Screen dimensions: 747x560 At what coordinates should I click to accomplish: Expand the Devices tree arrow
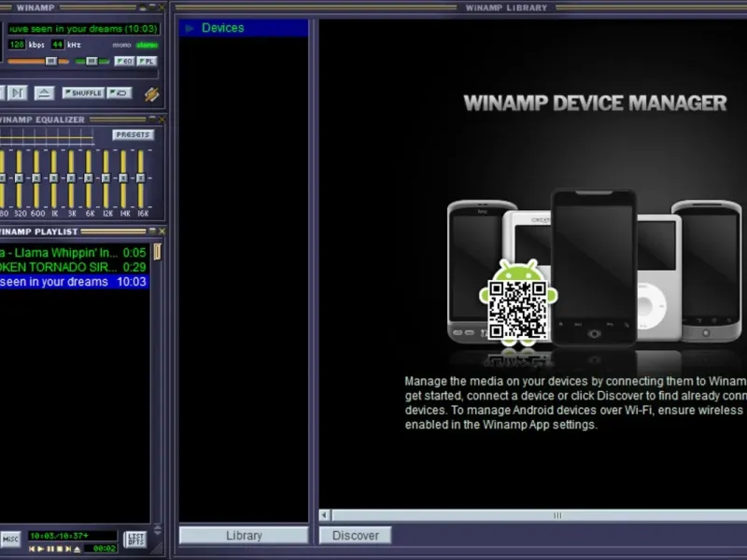tap(190, 28)
